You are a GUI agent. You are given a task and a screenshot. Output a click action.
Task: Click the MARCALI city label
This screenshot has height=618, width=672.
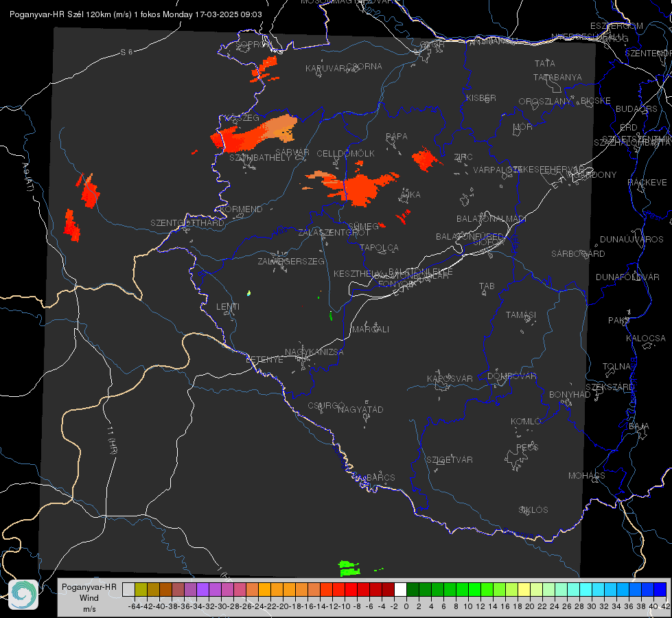[371, 330]
